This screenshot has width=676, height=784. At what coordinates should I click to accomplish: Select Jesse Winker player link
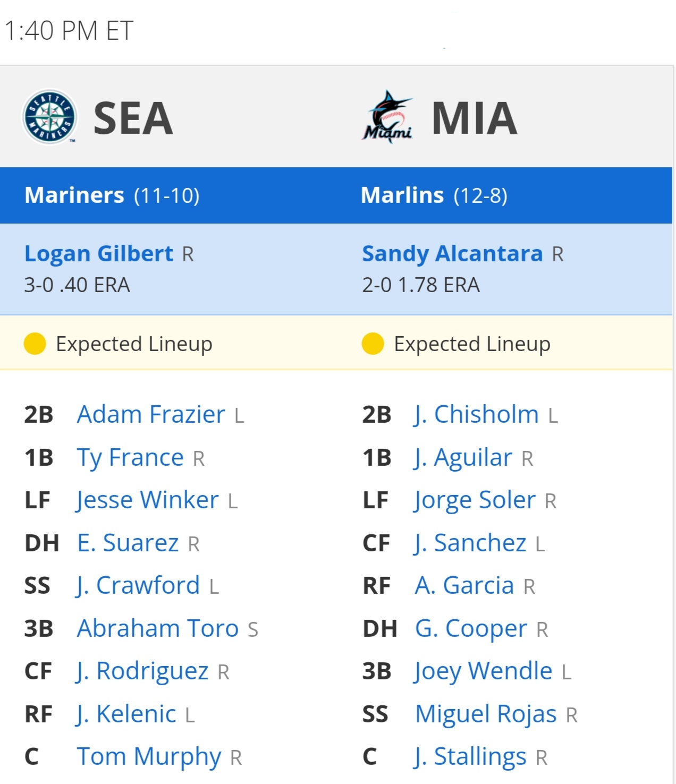(147, 500)
